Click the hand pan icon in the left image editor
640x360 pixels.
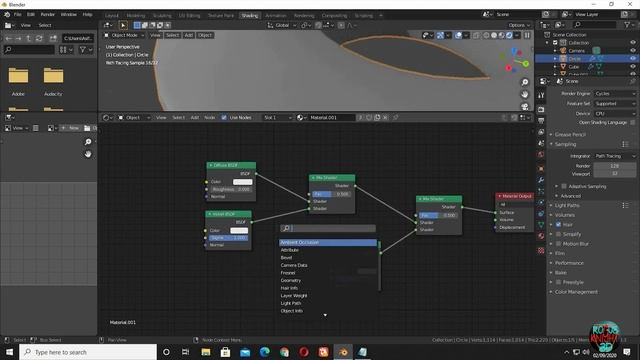pyautogui.click(x=88, y=154)
